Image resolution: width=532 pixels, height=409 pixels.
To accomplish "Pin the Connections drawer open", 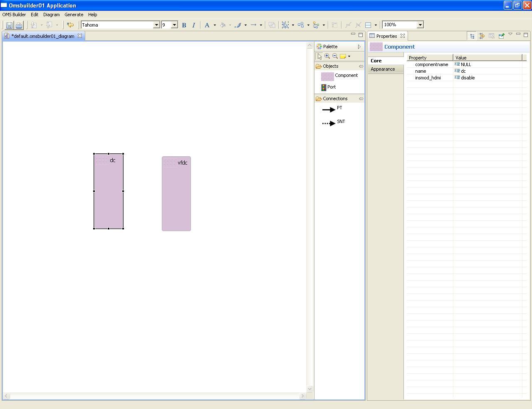I will point(361,99).
